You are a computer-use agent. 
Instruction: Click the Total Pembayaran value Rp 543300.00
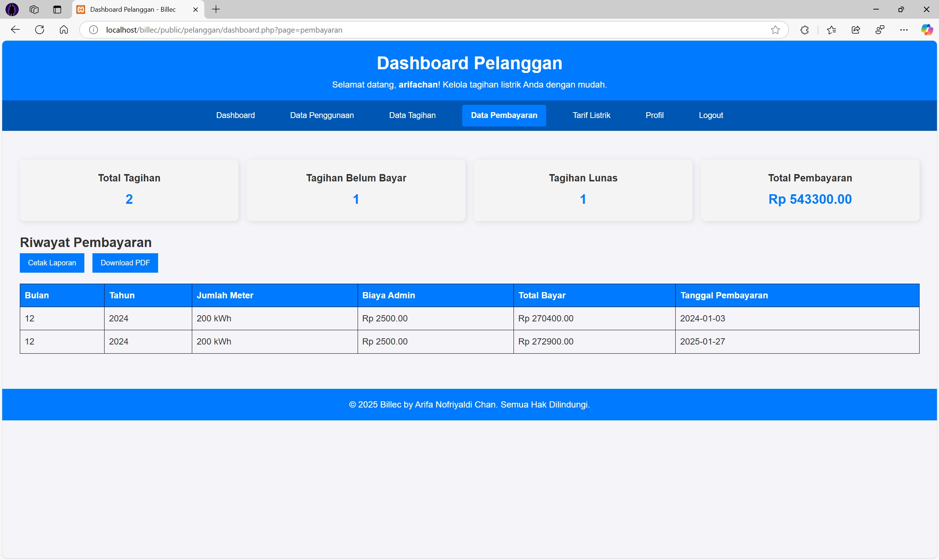coord(810,199)
